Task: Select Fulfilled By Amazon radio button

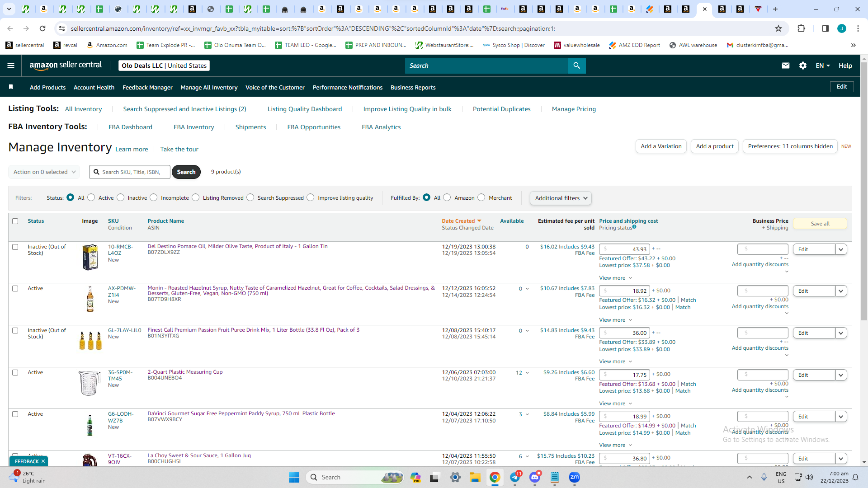Action: 447,197
